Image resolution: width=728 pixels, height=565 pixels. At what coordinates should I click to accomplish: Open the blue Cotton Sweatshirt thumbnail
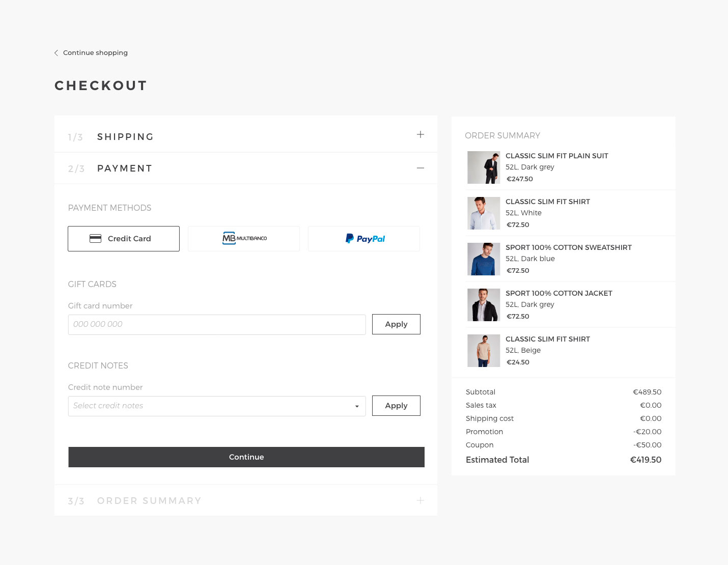coord(484,259)
